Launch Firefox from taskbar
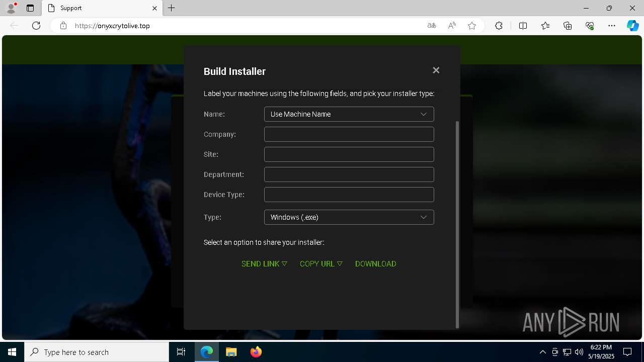 tap(256, 352)
